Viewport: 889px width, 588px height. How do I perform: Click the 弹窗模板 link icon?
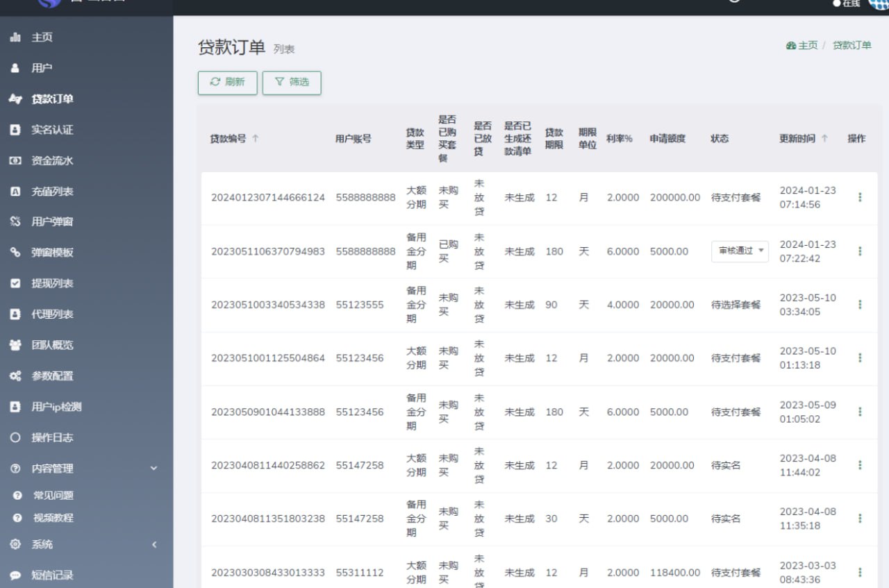tap(15, 253)
